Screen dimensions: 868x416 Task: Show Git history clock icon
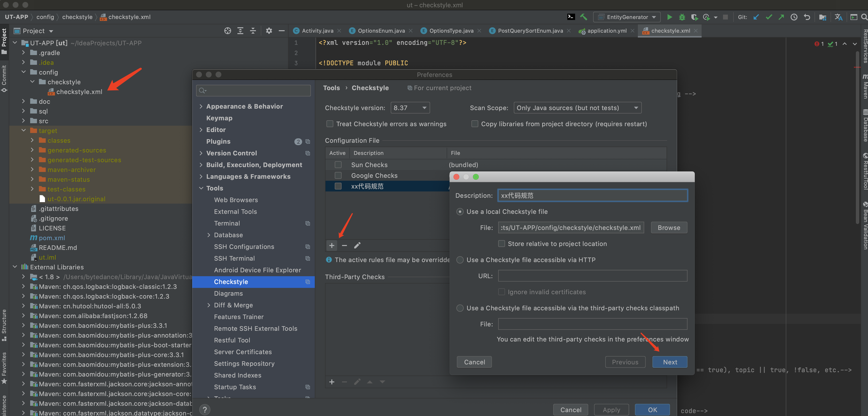(794, 17)
